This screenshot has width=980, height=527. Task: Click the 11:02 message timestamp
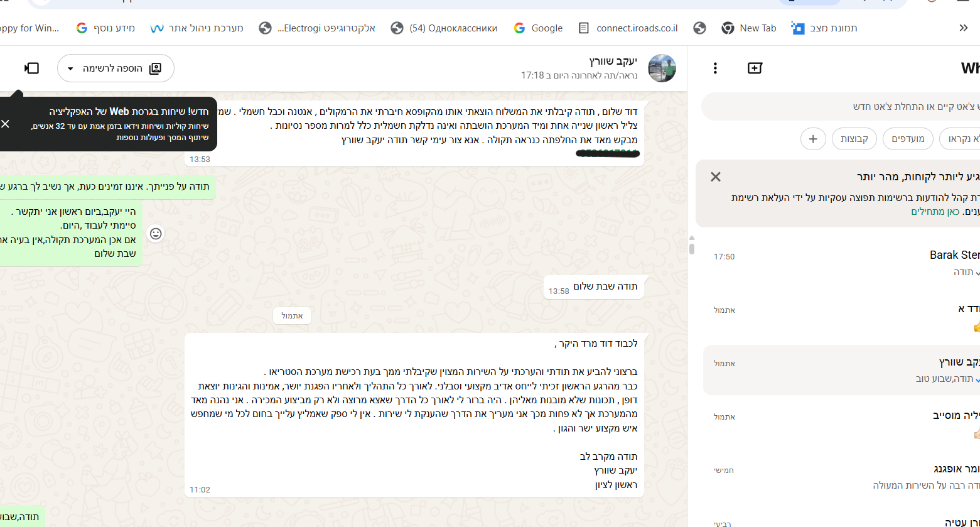[200, 489]
